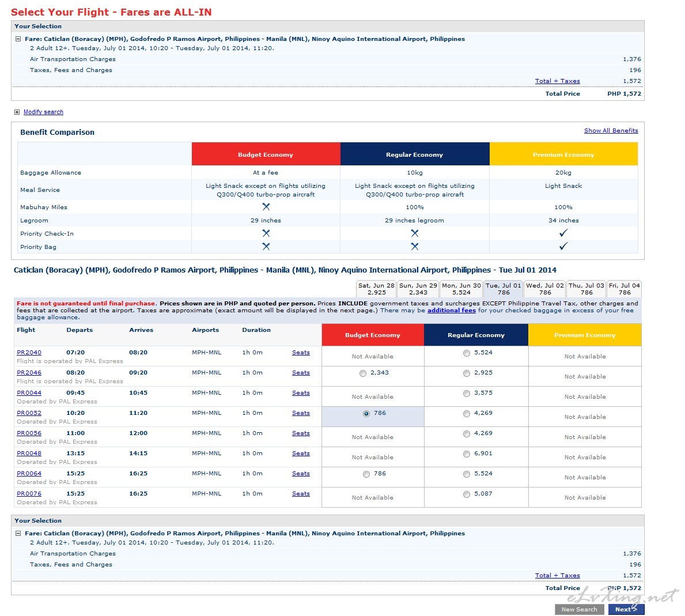Pick Regular Economy fare 5,087 for flight PR0076
Viewport: 685px width, 616px height.
[467, 494]
